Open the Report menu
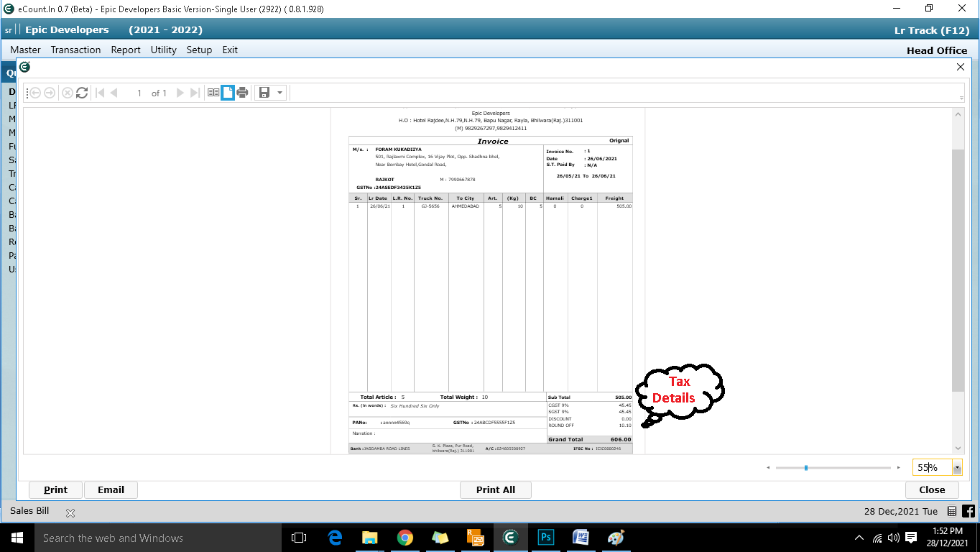 [x=126, y=50]
